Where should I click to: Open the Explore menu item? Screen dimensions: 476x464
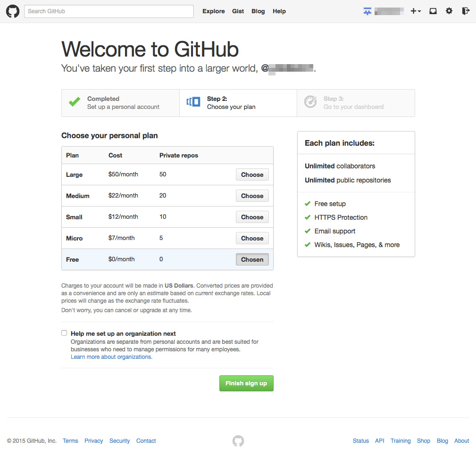(214, 11)
